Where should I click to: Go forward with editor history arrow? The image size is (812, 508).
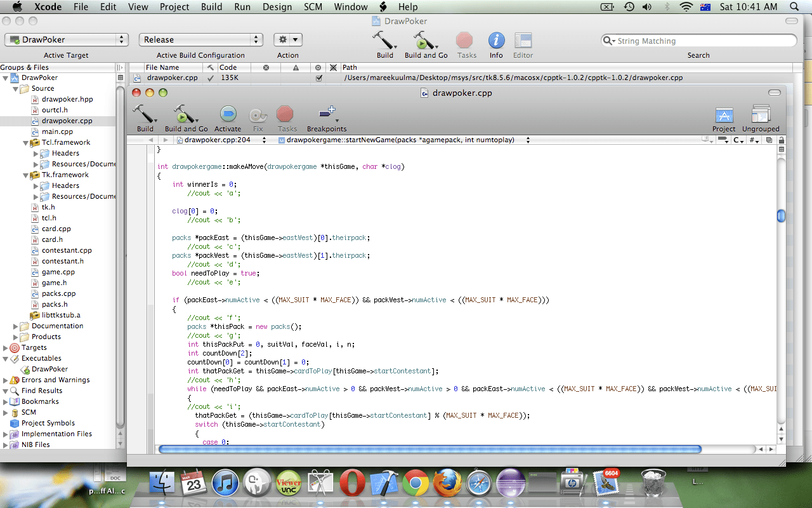click(x=166, y=140)
